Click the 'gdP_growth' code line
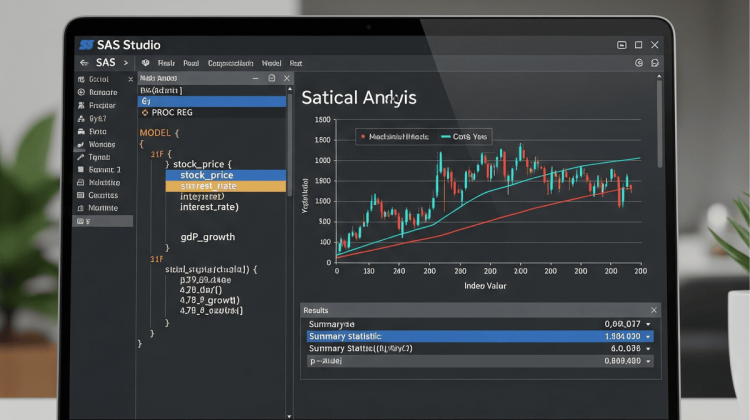 point(208,237)
